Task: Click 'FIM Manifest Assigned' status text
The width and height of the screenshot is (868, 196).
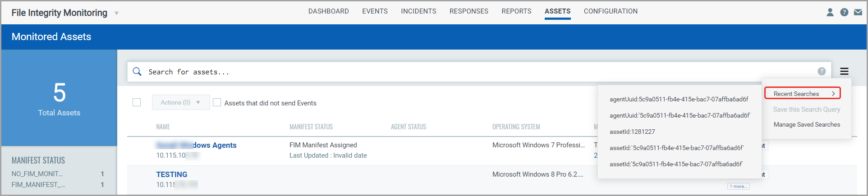Action: [x=323, y=145]
